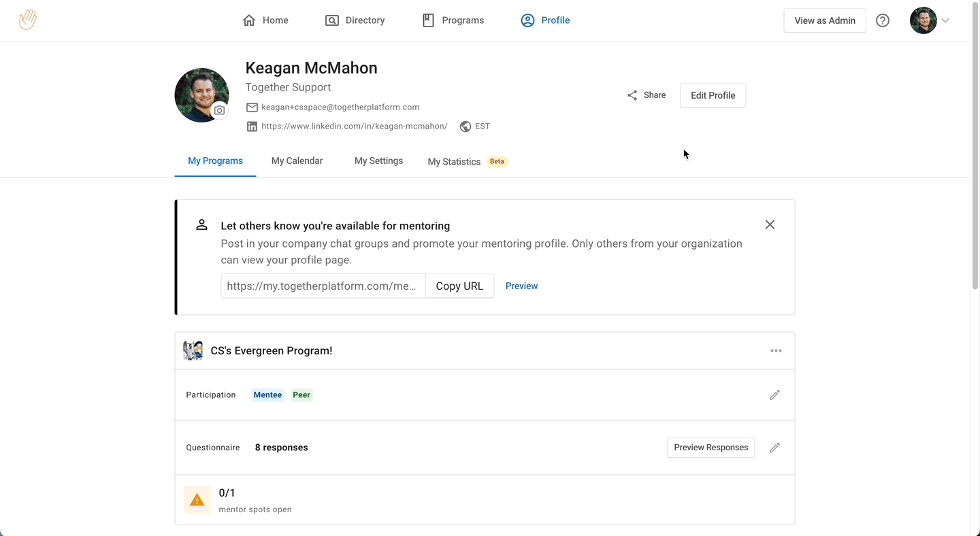Open the Preview link
This screenshot has width=980, height=536.
point(521,286)
